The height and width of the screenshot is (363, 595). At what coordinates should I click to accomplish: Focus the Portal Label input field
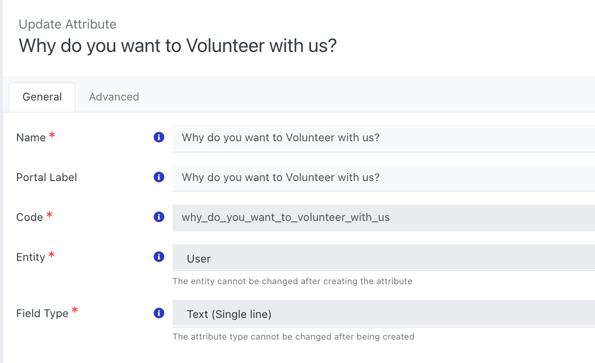point(384,178)
